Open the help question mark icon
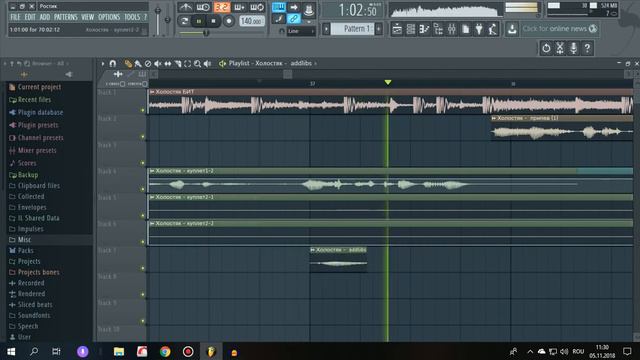The width and height of the screenshot is (640, 360). click(x=587, y=48)
